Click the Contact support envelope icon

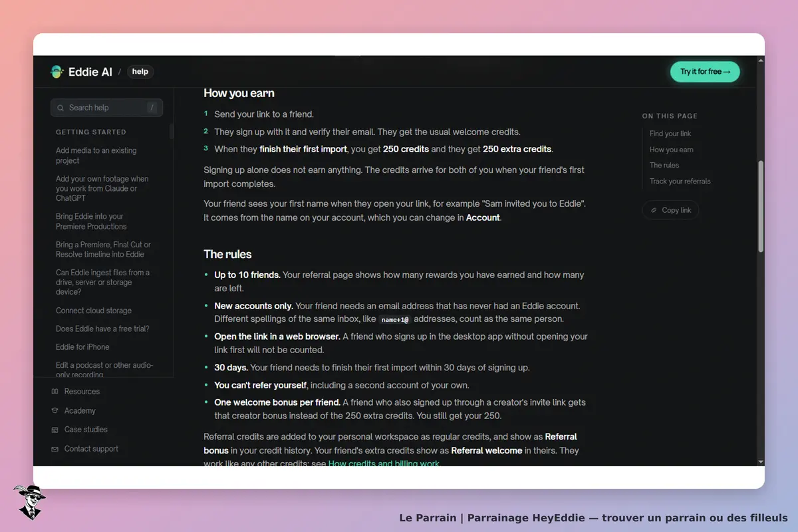click(55, 449)
